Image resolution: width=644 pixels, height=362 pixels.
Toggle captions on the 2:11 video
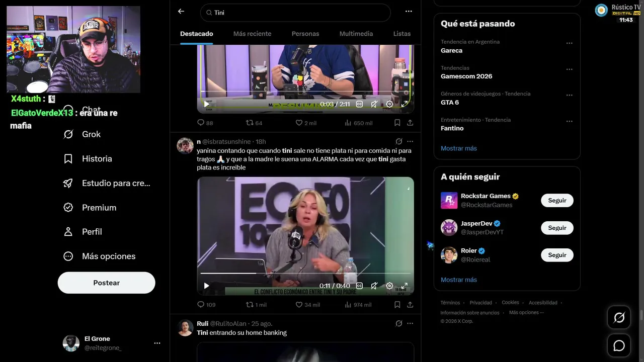(x=359, y=104)
